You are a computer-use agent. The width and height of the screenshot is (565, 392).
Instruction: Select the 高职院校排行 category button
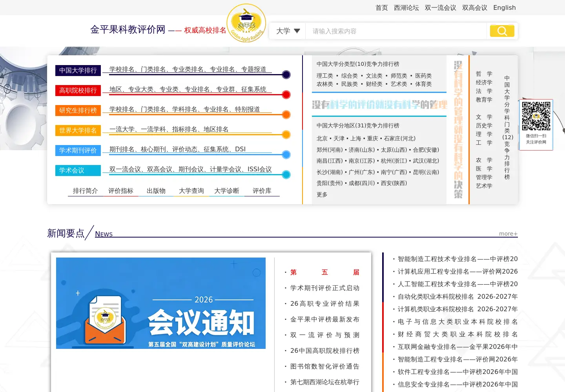pyautogui.click(x=78, y=90)
